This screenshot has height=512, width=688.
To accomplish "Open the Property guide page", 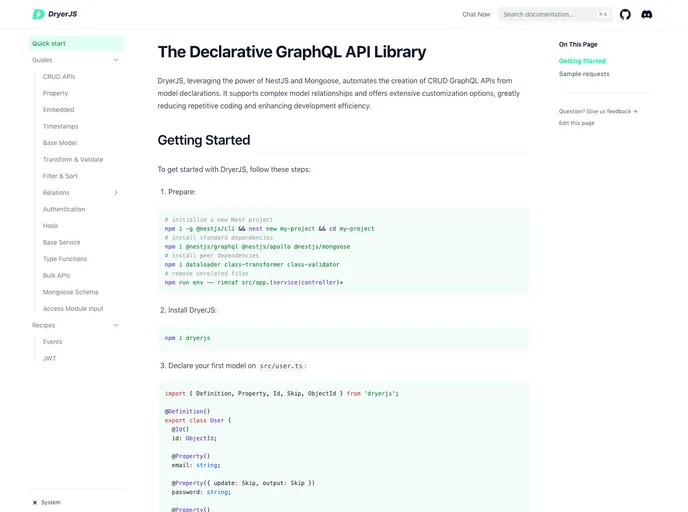I will [x=55, y=93].
